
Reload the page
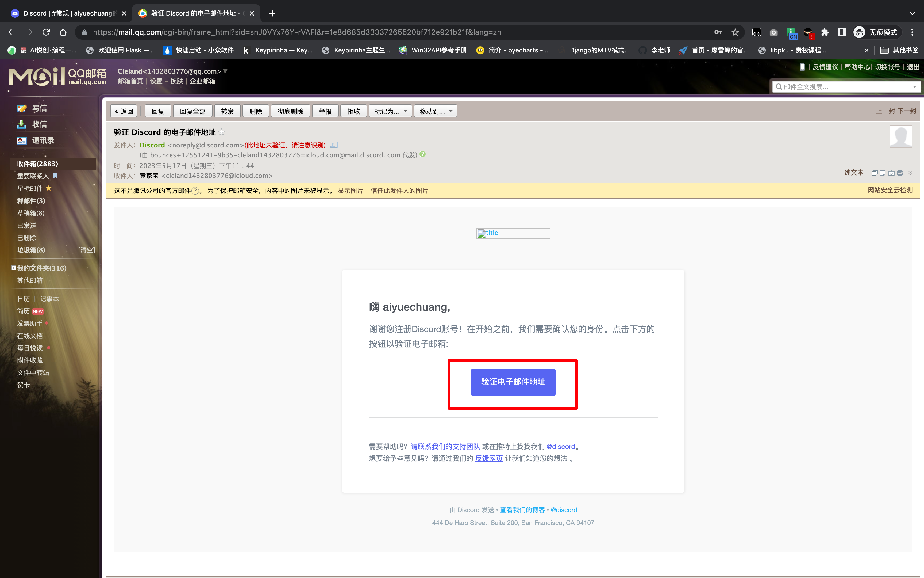click(x=46, y=32)
